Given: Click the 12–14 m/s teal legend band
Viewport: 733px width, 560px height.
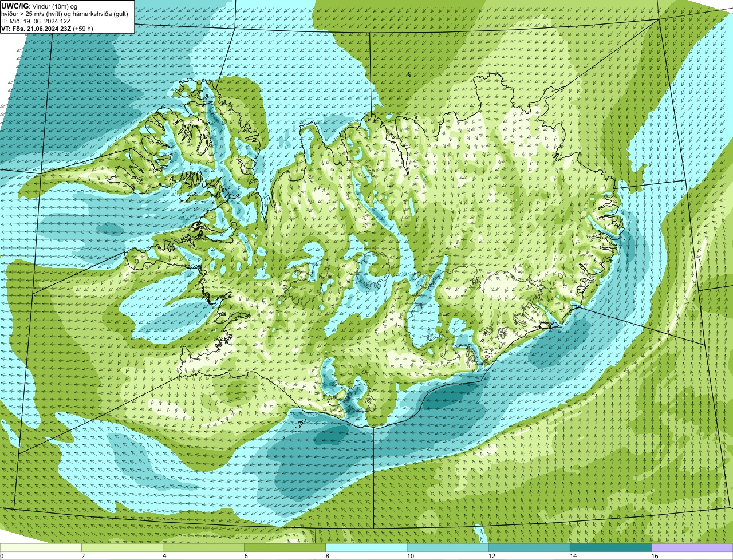Looking at the screenshot, I should point(529,548).
